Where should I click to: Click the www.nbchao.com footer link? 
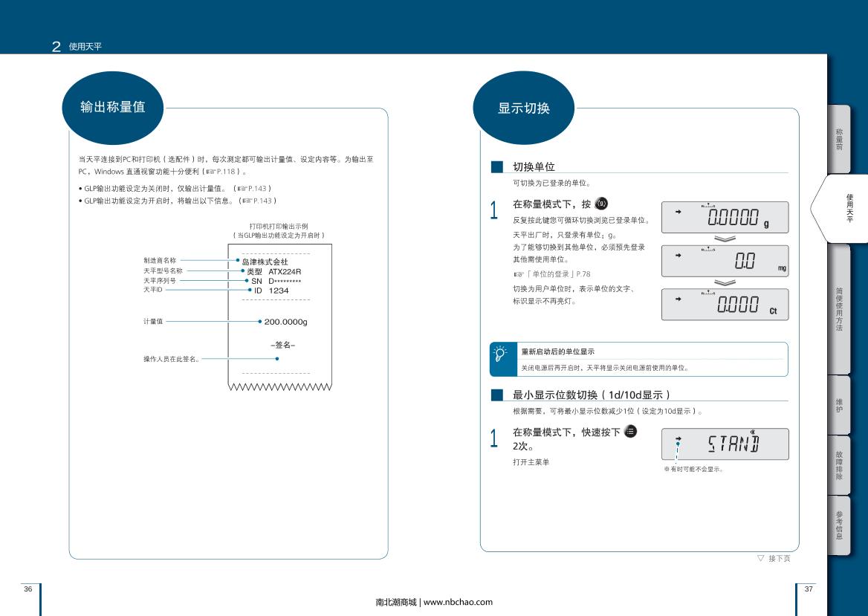point(458,602)
